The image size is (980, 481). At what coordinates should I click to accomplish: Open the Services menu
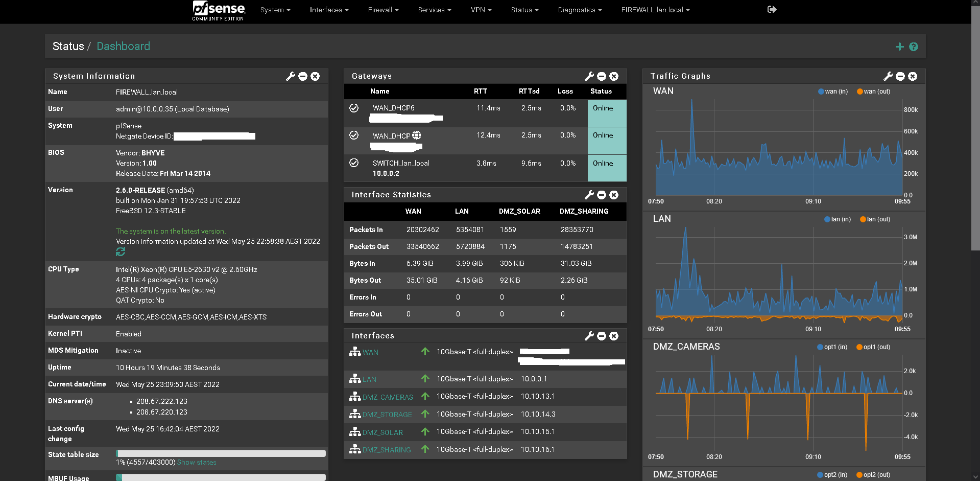coord(435,10)
